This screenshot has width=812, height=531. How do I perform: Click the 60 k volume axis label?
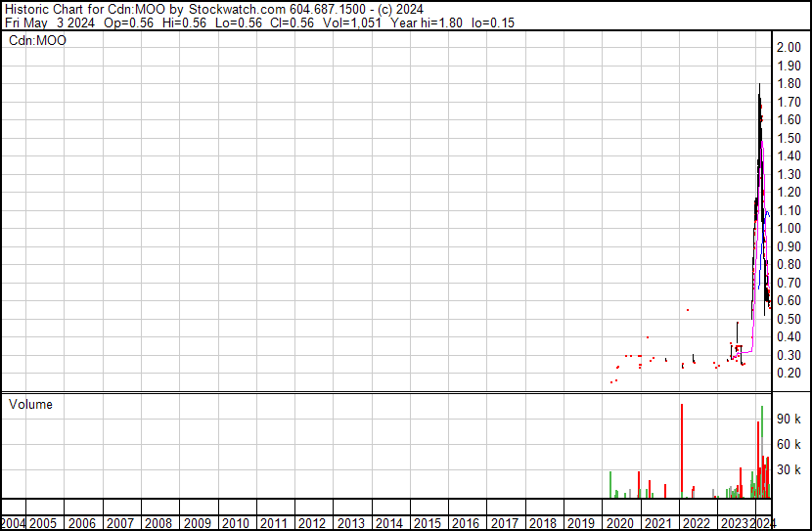tap(789, 445)
